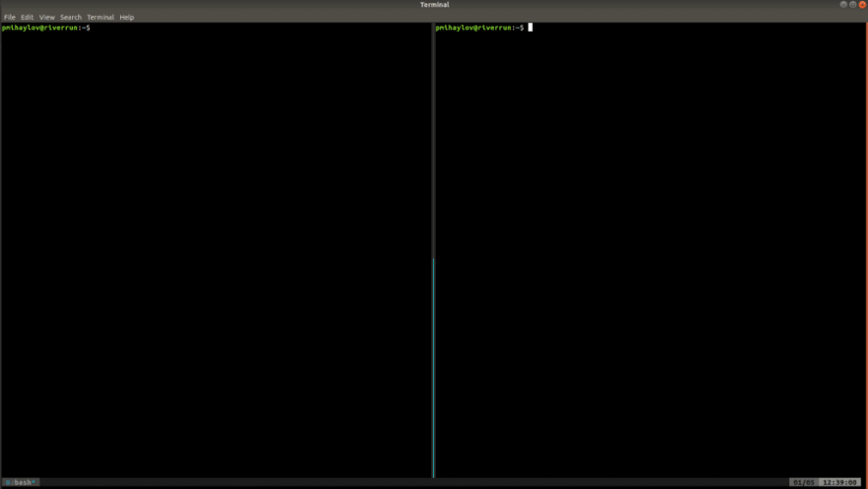Viewport: 868px width, 489px height.
Task: Click the left pane shell prompt
Action: click(46, 28)
